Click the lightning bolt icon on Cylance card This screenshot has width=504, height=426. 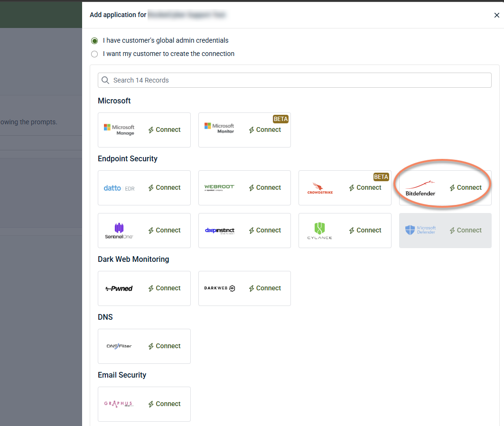click(x=352, y=231)
